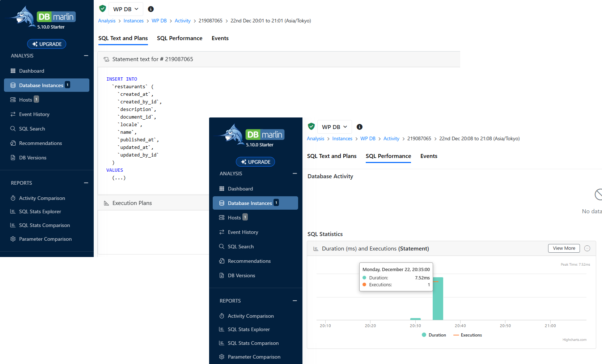Open Database Instances in front window sidebar

[255, 203]
